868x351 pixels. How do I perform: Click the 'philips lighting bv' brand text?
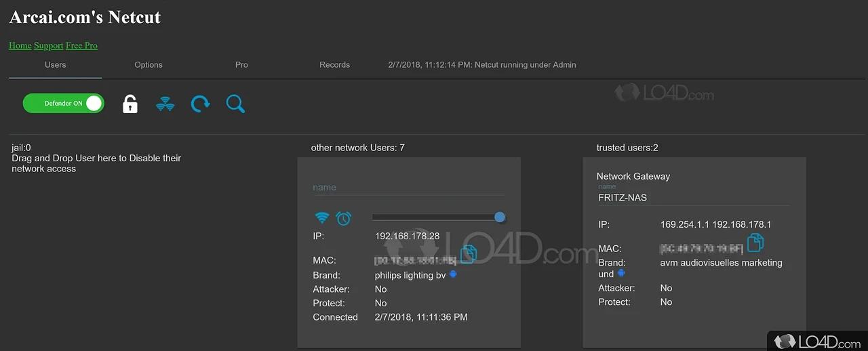[410, 275]
